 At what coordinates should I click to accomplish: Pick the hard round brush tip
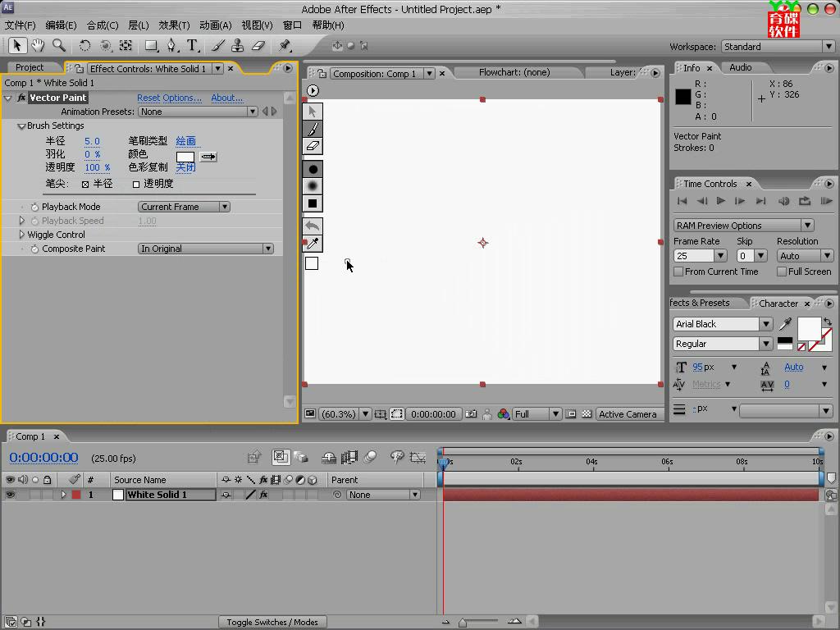[x=313, y=169]
